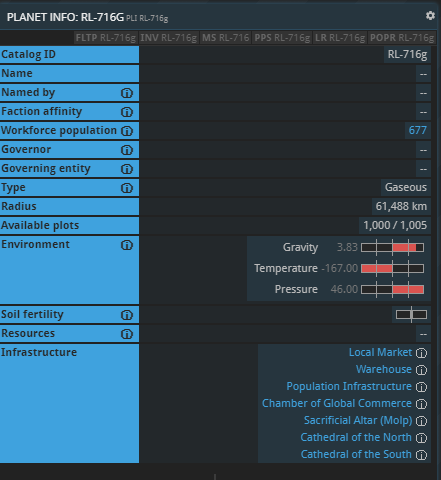Open the Chamber of Global Commerce link

[x=337, y=403]
